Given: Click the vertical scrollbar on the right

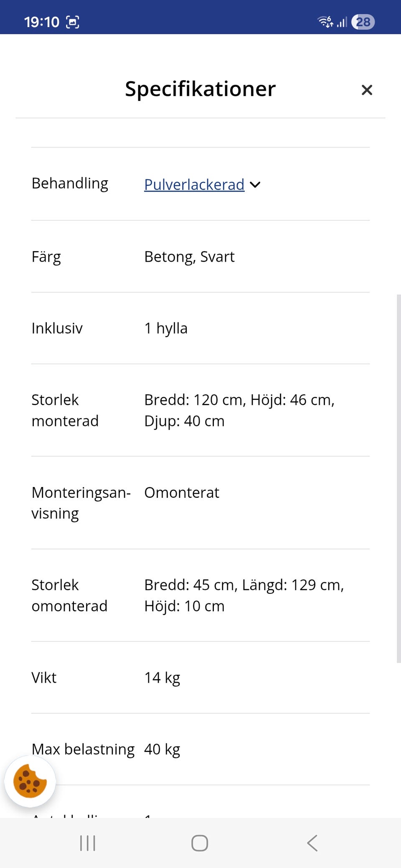Looking at the screenshot, I should [398, 478].
